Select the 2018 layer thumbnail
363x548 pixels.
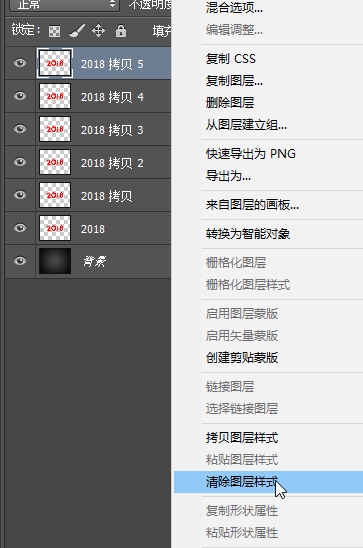tap(55, 228)
